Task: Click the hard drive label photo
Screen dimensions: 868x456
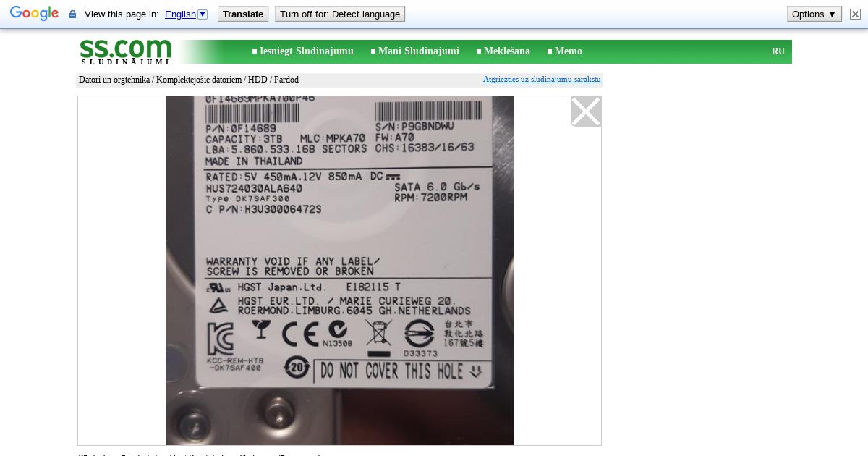Action: 340,271
